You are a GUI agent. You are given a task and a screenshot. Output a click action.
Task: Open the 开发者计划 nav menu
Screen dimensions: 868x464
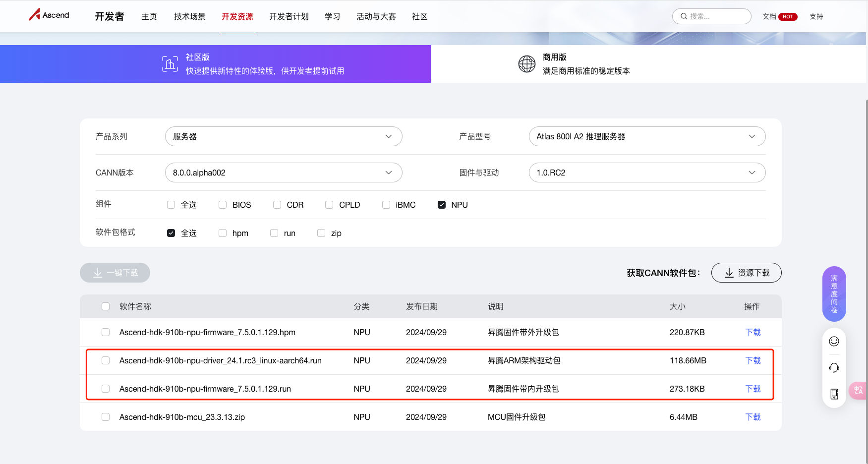click(289, 16)
